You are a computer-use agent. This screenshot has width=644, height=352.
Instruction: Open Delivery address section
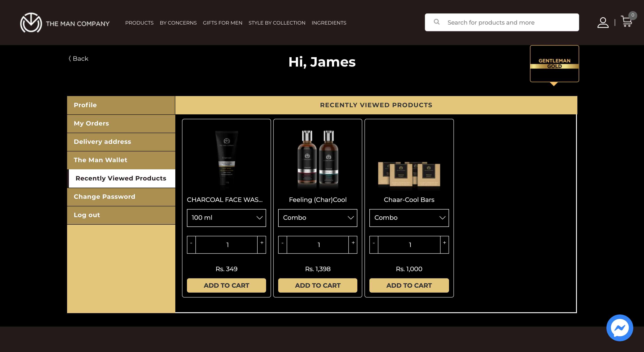coord(121,142)
